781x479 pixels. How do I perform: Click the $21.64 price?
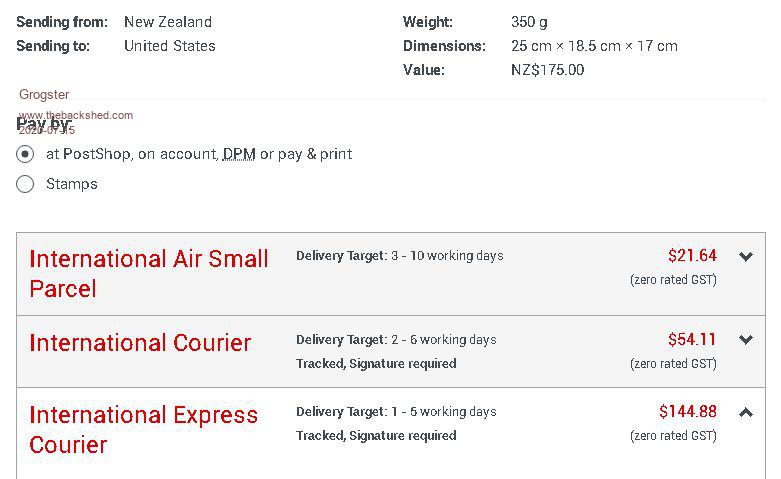[x=692, y=256]
